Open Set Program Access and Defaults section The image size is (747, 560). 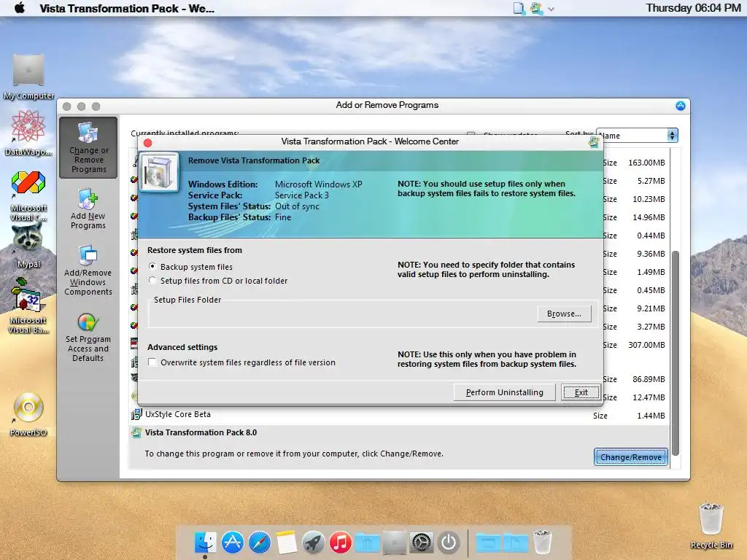click(88, 335)
